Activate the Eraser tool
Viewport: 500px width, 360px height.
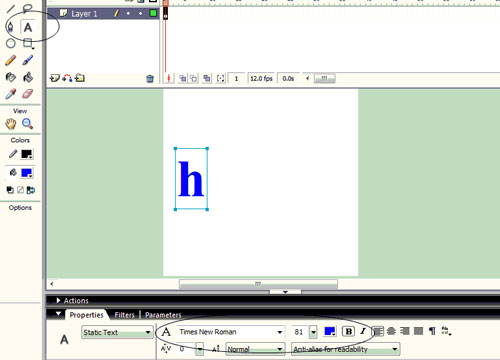tap(28, 94)
